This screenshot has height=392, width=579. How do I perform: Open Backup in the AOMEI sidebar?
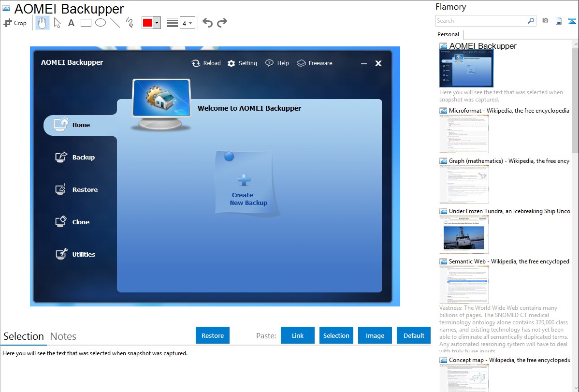(75, 158)
